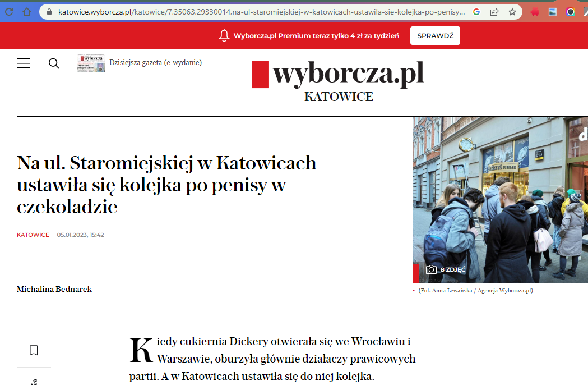
Task: Click the newspaper front page thumbnail
Action: pos(91,63)
